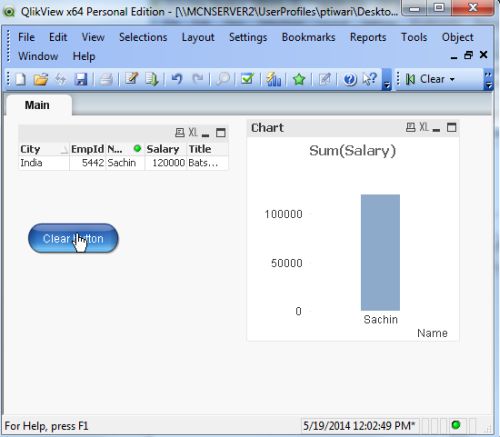Screen dimensions: 500x437
Task: Select the 5442 EmpId cell
Action: pyautogui.click(x=87, y=163)
